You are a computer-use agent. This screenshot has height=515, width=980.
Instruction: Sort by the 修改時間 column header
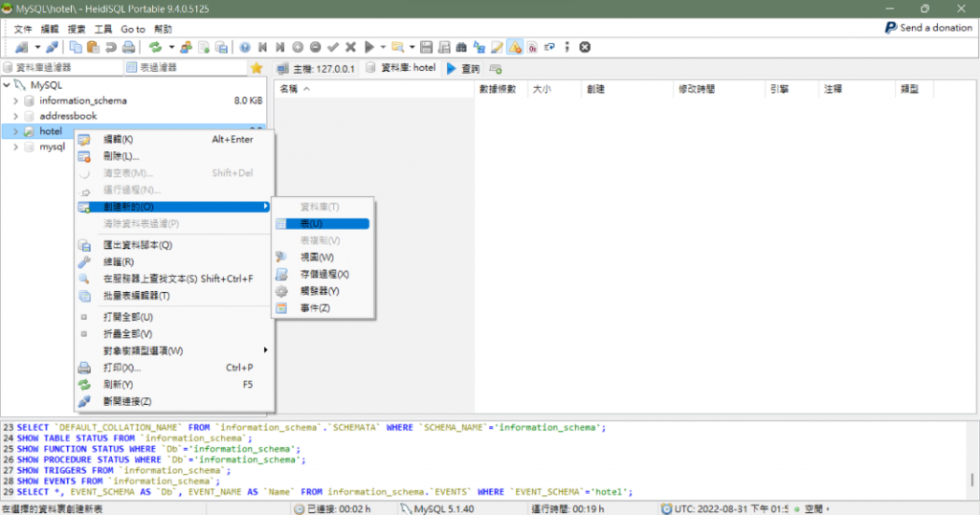click(x=719, y=89)
